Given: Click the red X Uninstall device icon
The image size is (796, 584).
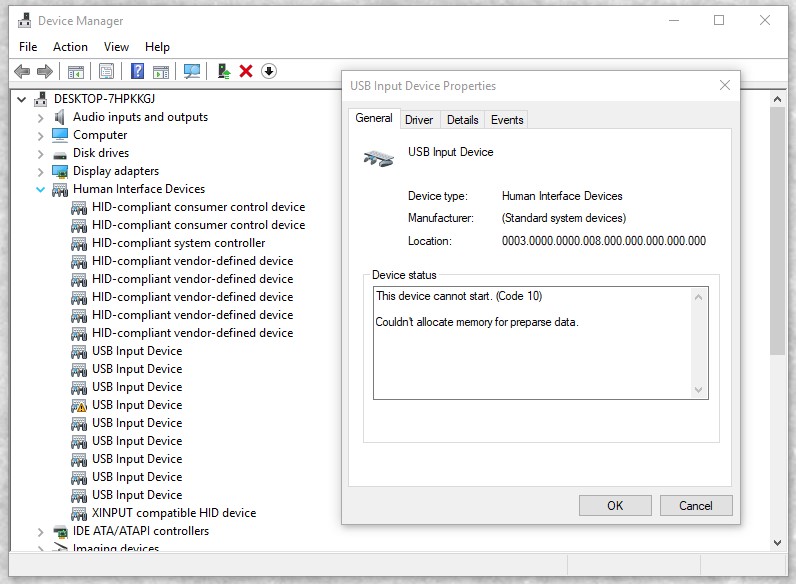Looking at the screenshot, I should pyautogui.click(x=246, y=71).
